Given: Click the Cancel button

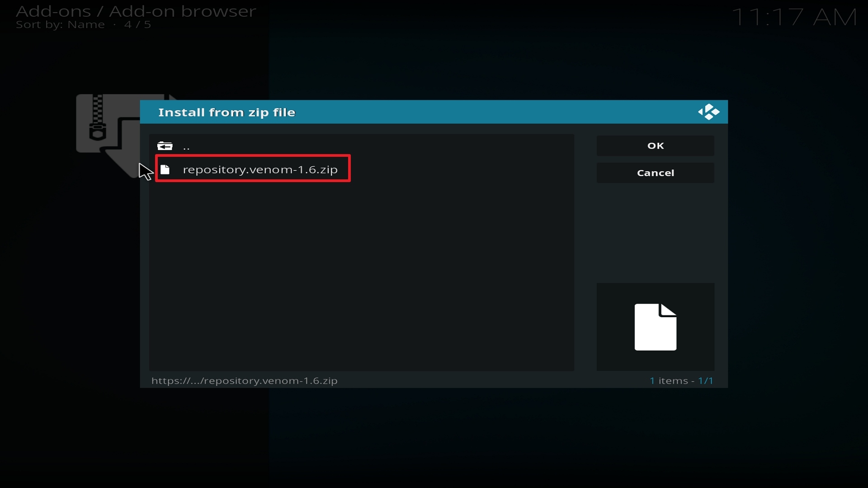Looking at the screenshot, I should (x=656, y=173).
